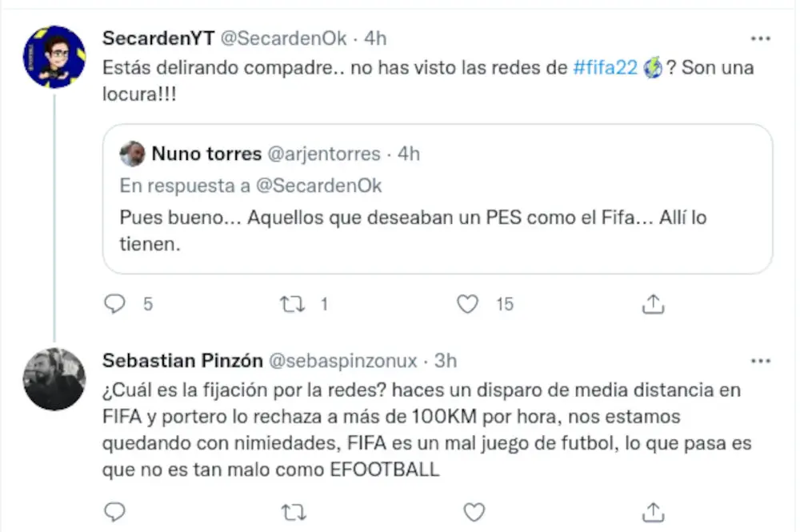Open Nuno torres's small avatar in quote
The width and height of the screenshot is (800, 532).
132,154
